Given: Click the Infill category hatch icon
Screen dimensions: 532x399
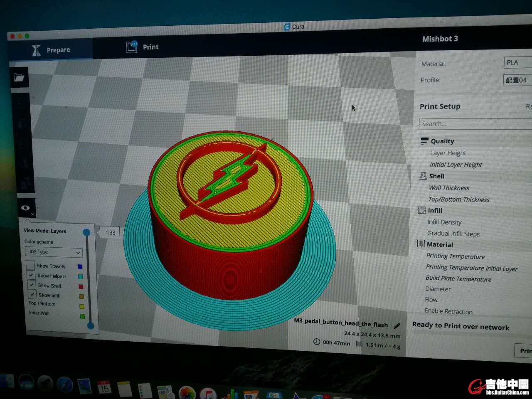Looking at the screenshot, I should (x=422, y=210).
